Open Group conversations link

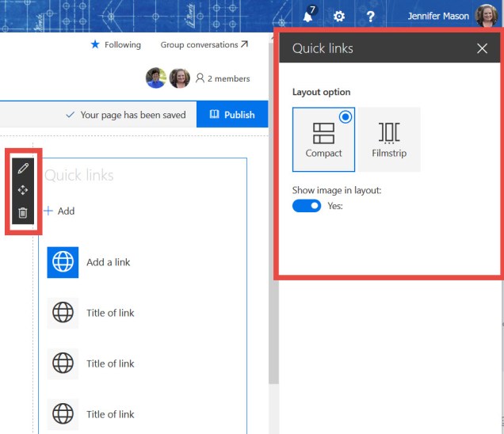click(x=204, y=45)
